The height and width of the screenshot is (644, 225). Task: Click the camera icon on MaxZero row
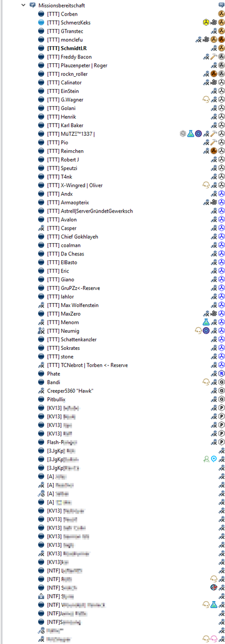coord(213,314)
